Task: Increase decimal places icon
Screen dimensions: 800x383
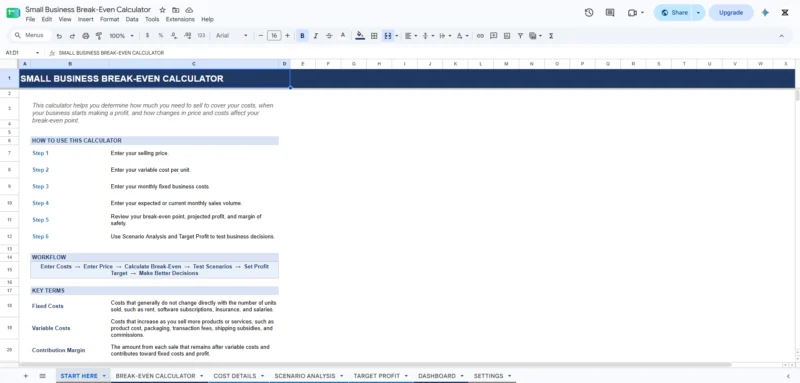Action: (x=187, y=36)
